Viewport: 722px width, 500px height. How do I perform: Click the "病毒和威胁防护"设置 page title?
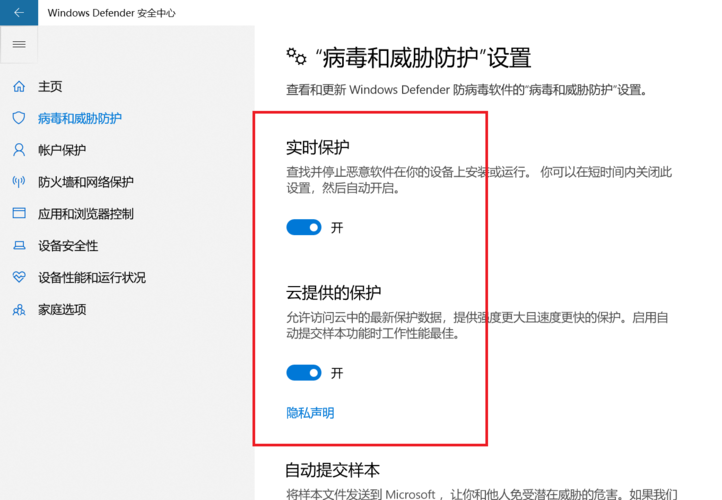423,58
